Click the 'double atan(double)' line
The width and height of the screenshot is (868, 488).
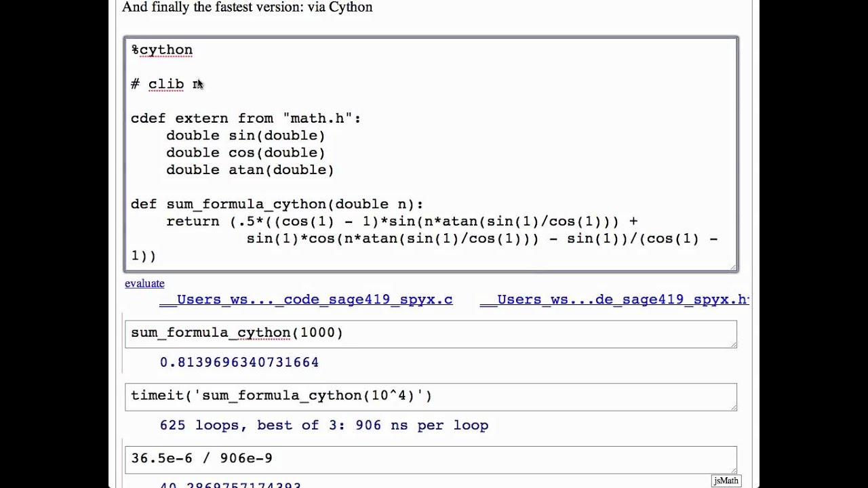pyautogui.click(x=250, y=169)
